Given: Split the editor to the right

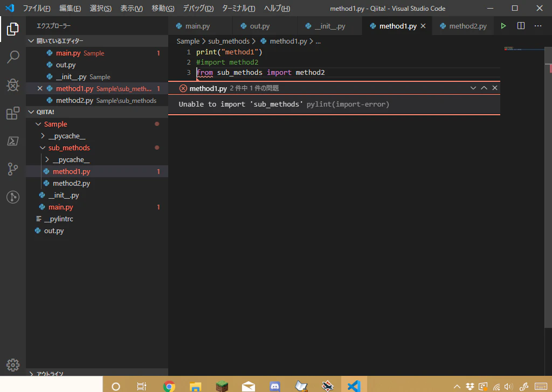Looking at the screenshot, I should [x=521, y=26].
